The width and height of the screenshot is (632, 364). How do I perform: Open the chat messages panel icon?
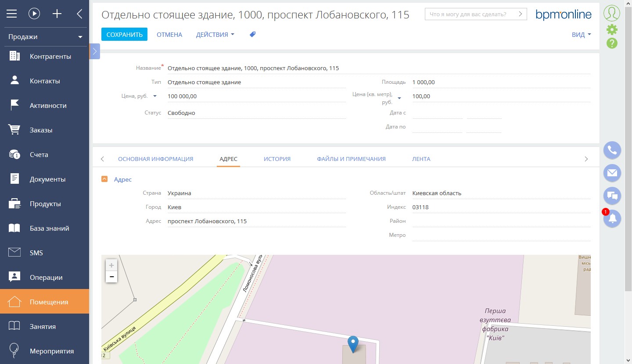tap(612, 196)
